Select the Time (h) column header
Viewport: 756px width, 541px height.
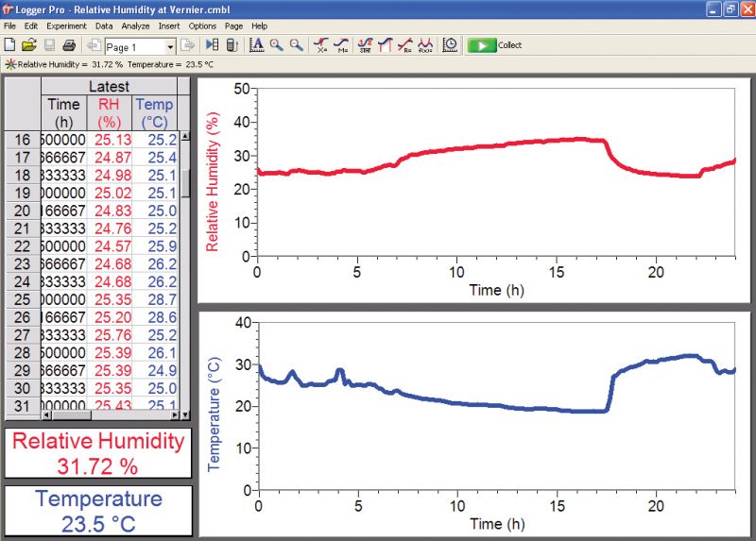63,112
